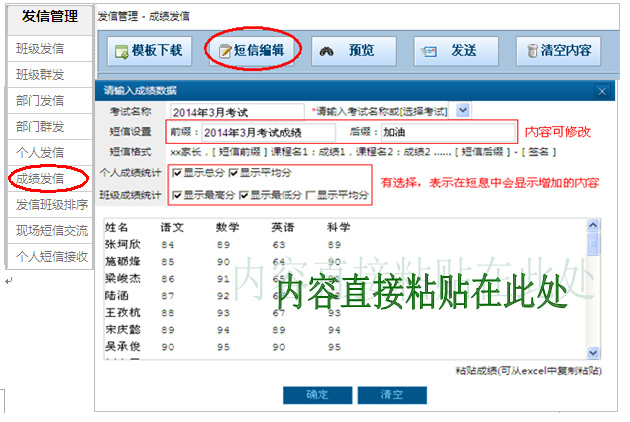This screenshot has width=630, height=422.
Task: Click the 发送 send icon
Action: point(430,51)
